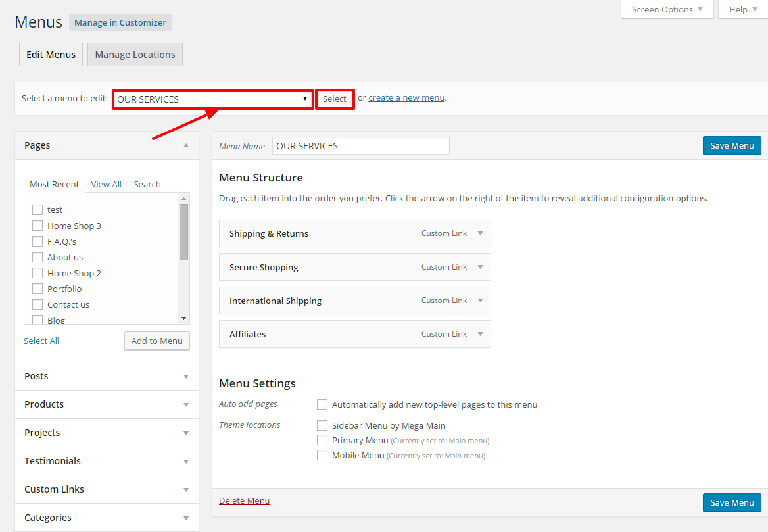
Task: Check the Home Shop 3 page checkbox
Action: 37,226
